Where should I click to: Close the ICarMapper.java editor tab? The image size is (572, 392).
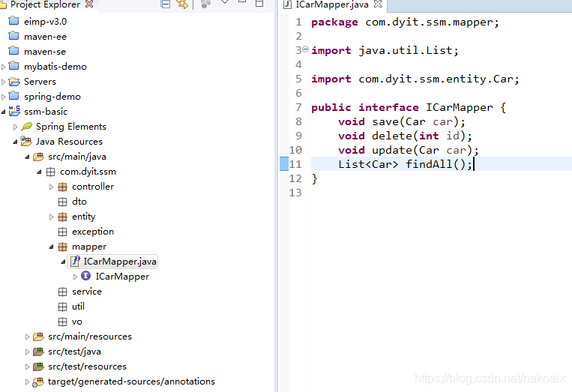coord(378,4)
